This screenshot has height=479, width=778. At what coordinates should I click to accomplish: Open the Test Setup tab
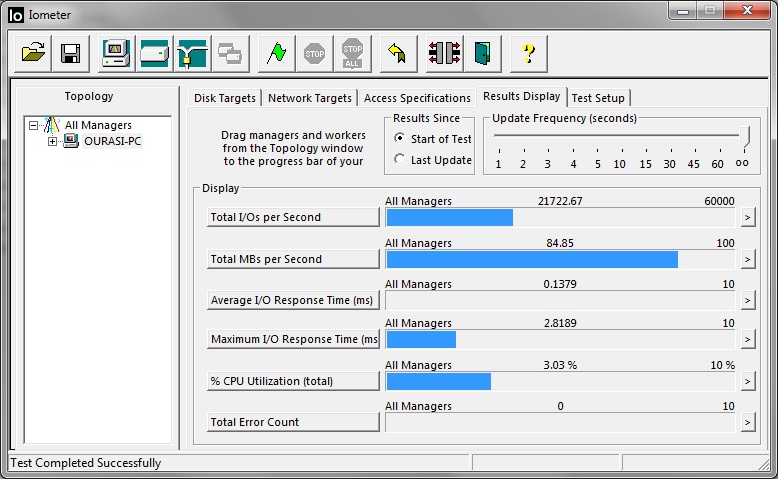coord(598,98)
